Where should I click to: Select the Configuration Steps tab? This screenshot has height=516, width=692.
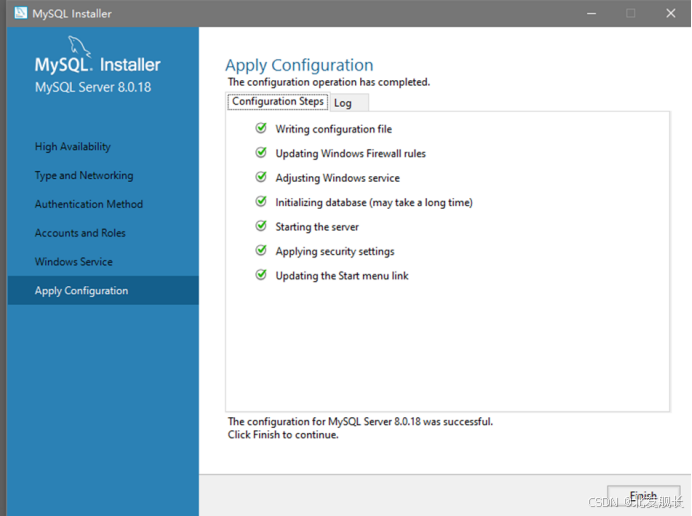click(278, 102)
